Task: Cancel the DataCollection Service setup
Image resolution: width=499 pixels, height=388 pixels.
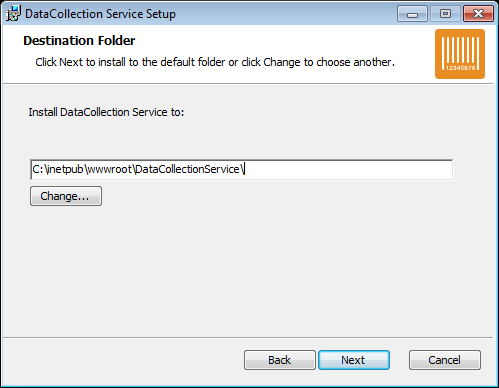Action: (x=445, y=360)
